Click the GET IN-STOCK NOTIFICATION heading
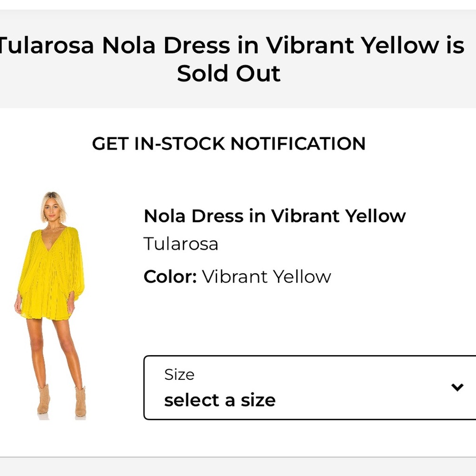 [x=230, y=143]
